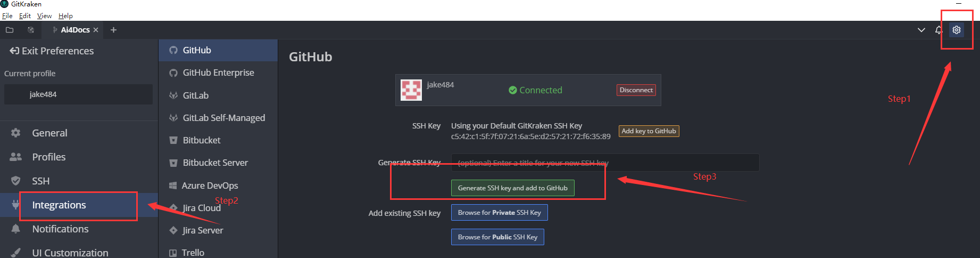Close the Ai4Docs tab

click(96, 30)
